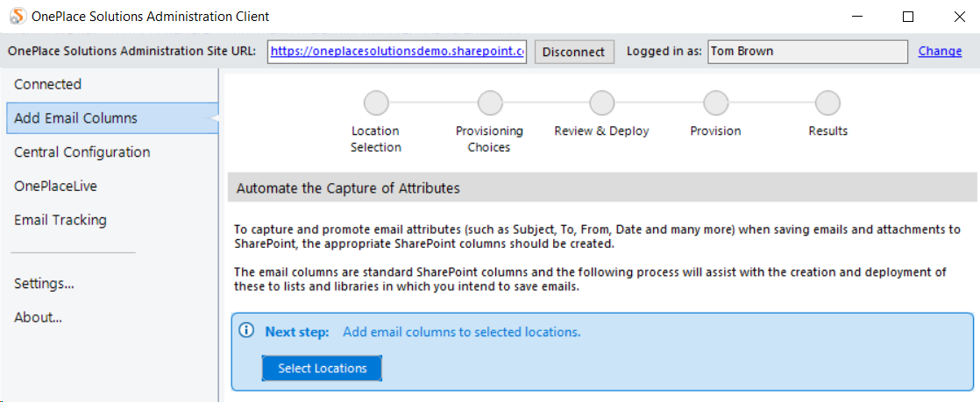Click the Provisioning Choices step circle

coord(489,103)
